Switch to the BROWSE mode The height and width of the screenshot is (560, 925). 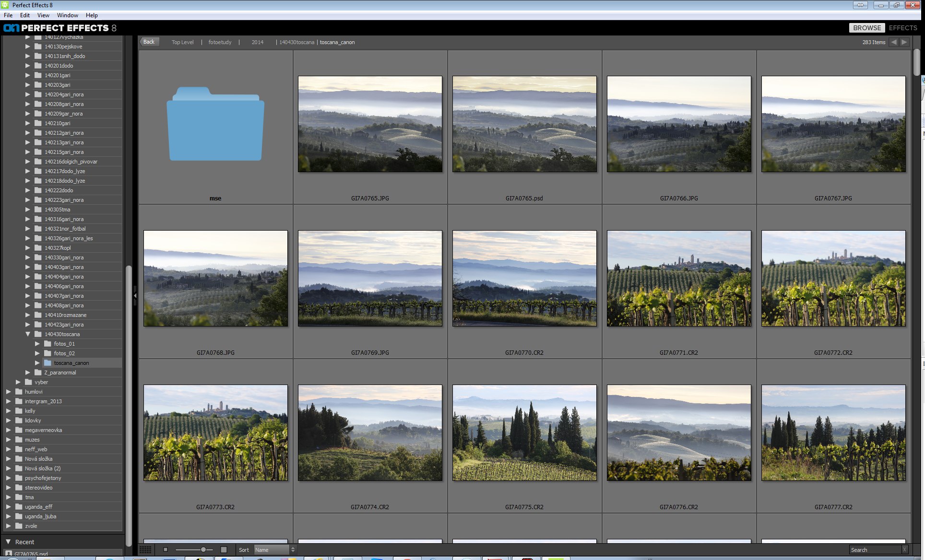[866, 28]
